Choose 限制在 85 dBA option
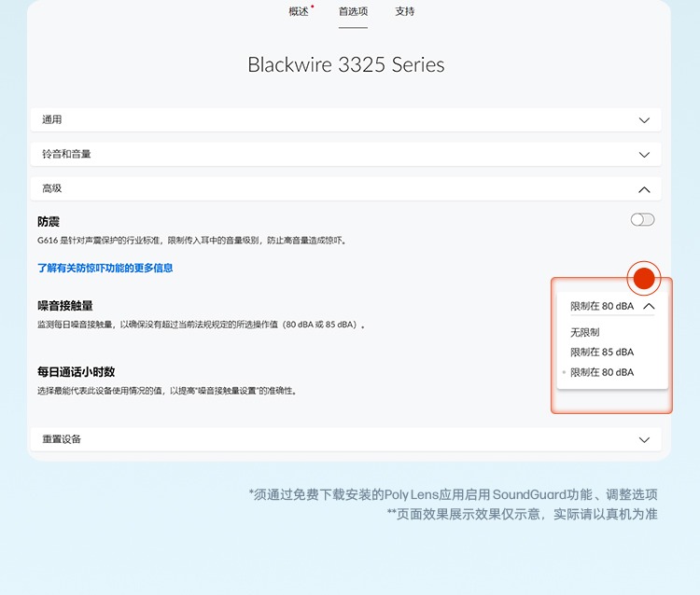The width and height of the screenshot is (700, 595). click(602, 353)
